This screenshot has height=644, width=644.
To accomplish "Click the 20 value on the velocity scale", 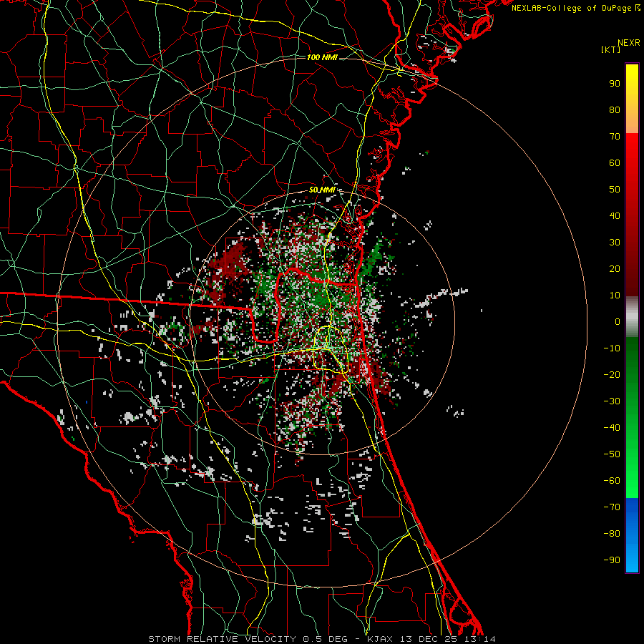I will 615,268.
